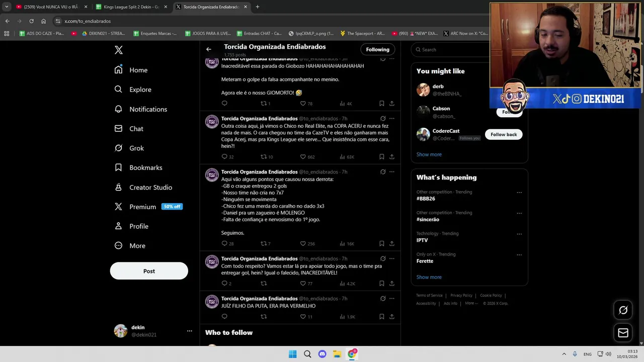644x362 pixels.
Task: Open the floating messages envelope button
Action: click(623, 333)
